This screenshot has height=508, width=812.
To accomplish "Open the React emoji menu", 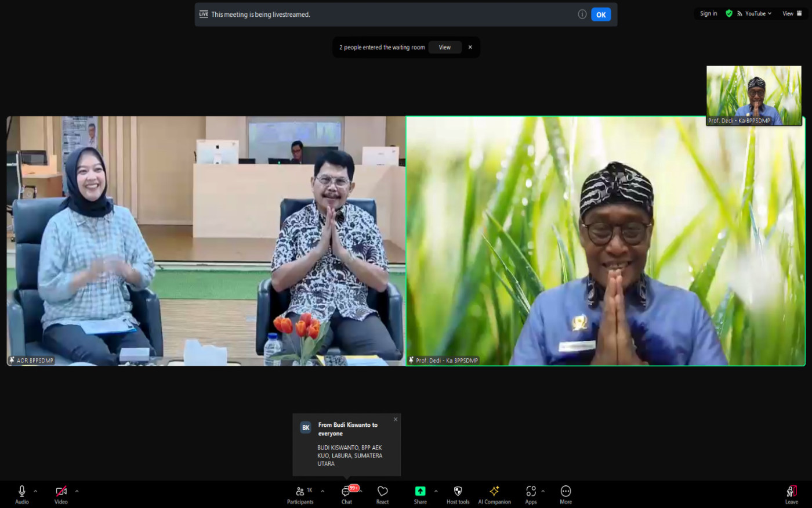I will point(382,494).
